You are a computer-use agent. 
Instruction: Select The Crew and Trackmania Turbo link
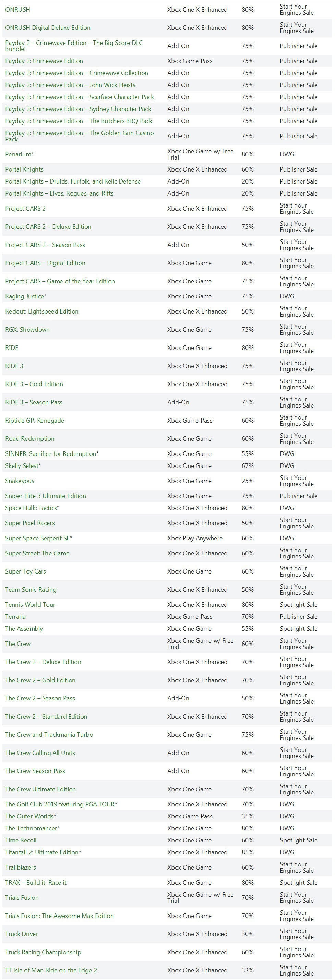(x=49, y=735)
